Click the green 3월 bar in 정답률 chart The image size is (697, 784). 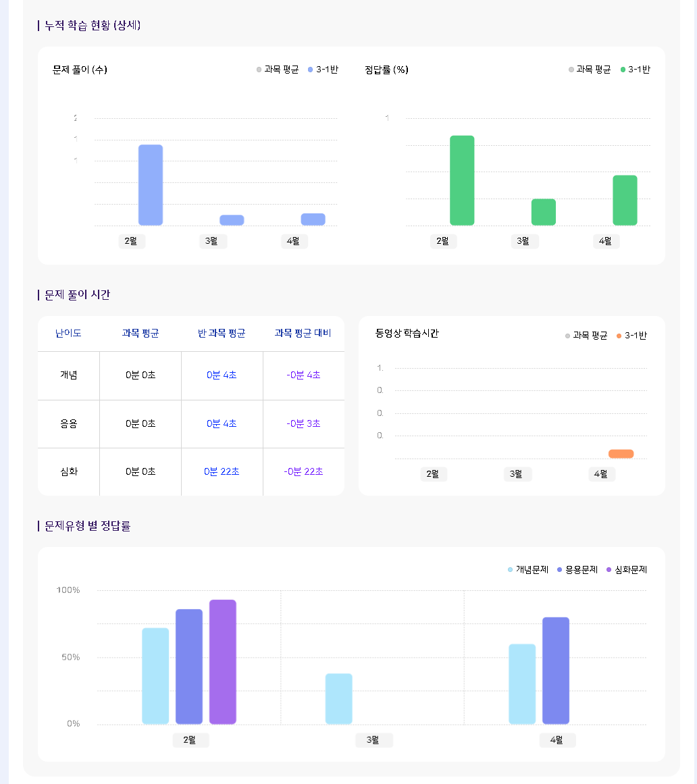click(543, 212)
